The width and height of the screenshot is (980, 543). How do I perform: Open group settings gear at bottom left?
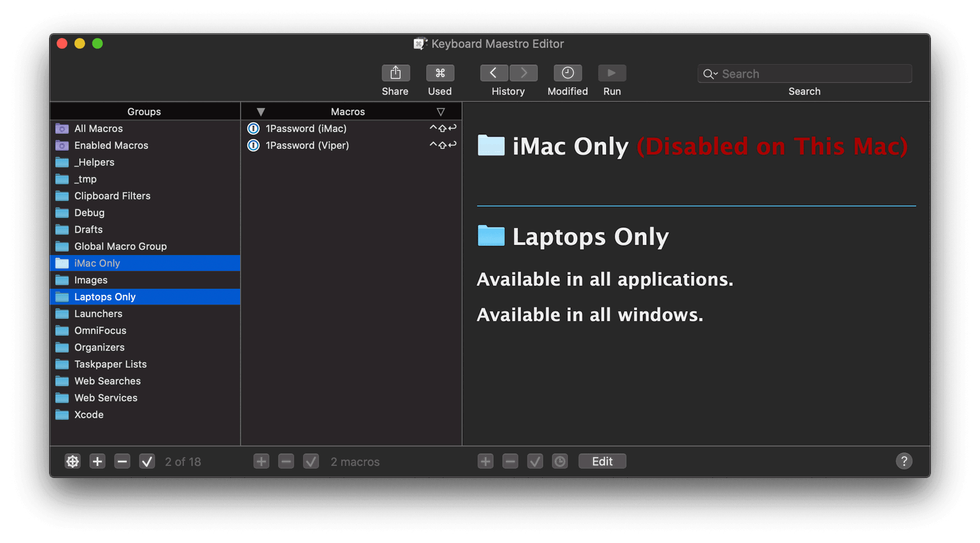pyautogui.click(x=72, y=461)
